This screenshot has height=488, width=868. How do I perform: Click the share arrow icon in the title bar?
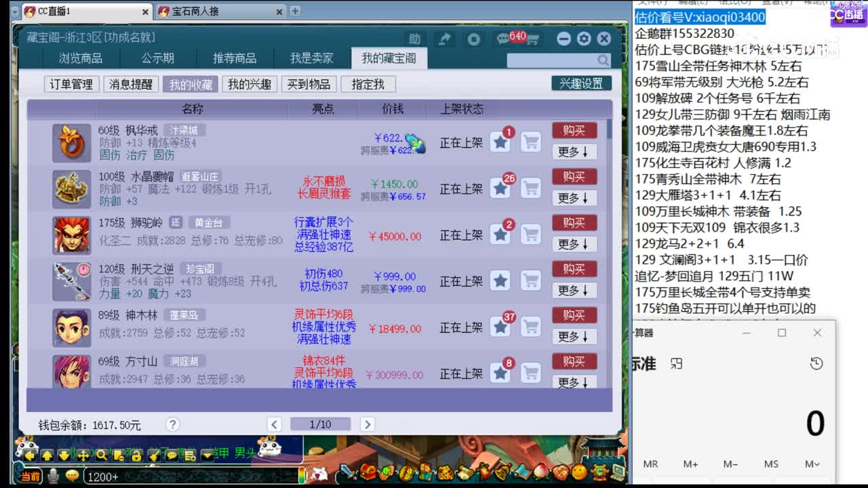446,39
